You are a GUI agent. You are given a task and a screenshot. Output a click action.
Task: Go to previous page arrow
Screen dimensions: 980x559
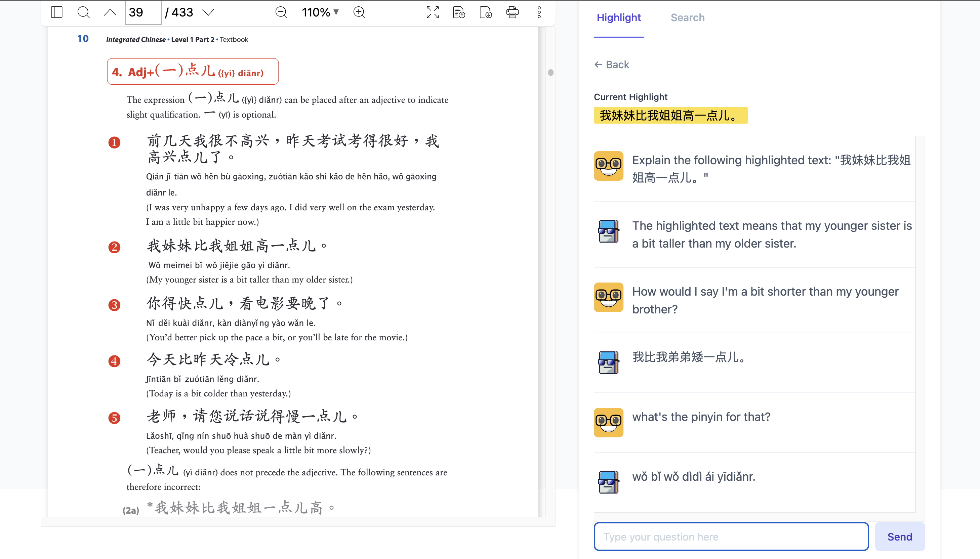[110, 12]
